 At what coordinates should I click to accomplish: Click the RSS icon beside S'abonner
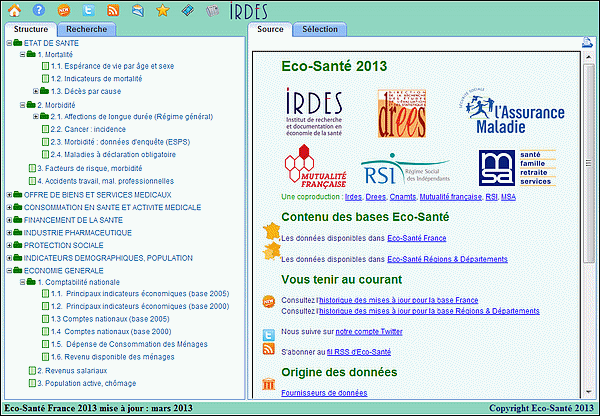tap(269, 349)
